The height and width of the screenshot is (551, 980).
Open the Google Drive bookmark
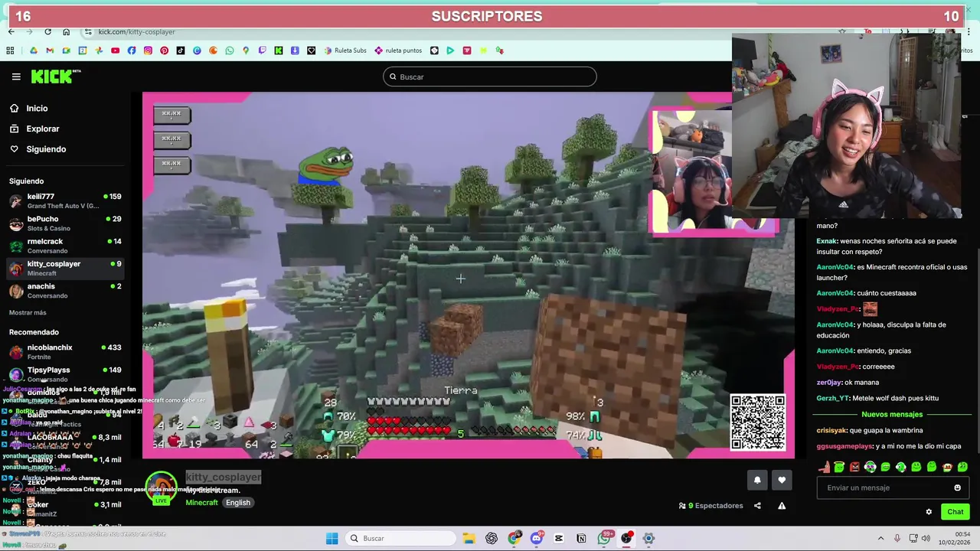coord(34,51)
